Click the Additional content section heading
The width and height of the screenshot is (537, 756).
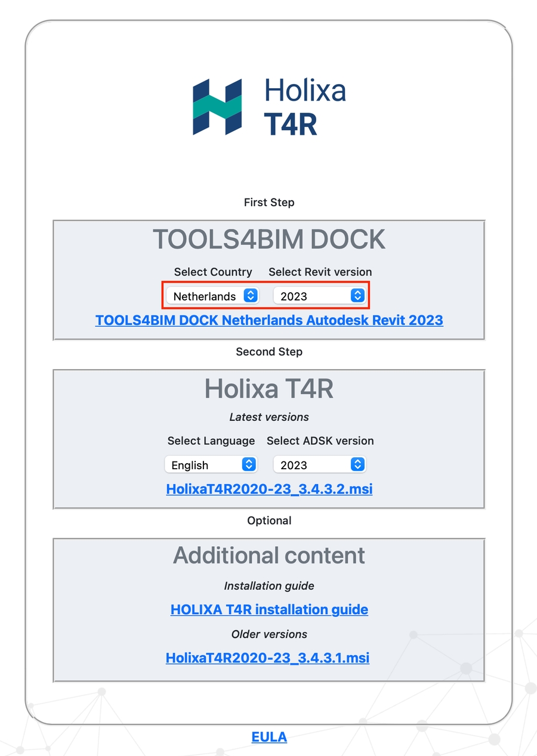point(269,556)
